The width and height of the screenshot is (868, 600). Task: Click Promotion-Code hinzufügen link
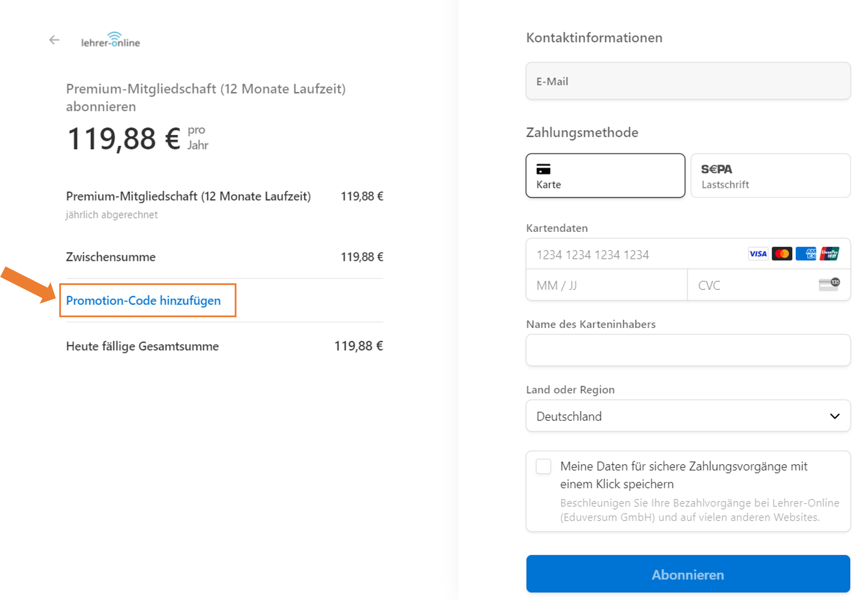pos(143,300)
